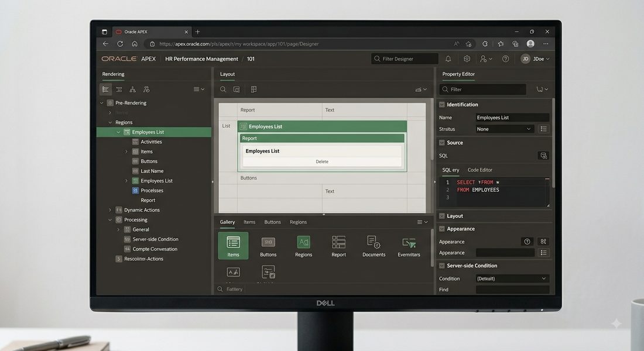The width and height of the screenshot is (644, 351).
Task: Select Compte Convesation tree item
Action: click(x=155, y=249)
